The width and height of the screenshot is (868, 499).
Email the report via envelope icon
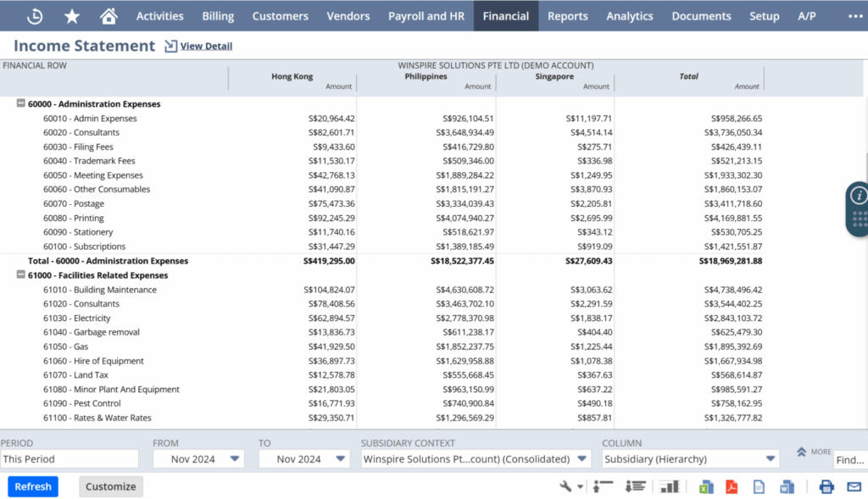click(x=854, y=486)
